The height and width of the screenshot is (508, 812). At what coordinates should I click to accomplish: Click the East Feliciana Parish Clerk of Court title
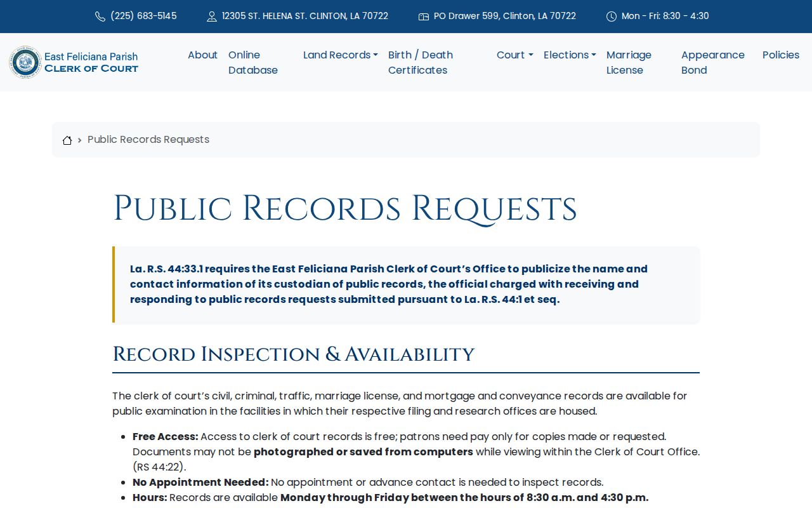pyautogui.click(x=91, y=62)
